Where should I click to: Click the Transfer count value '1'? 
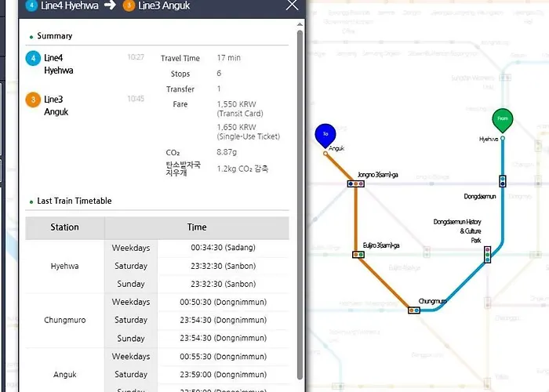point(219,89)
